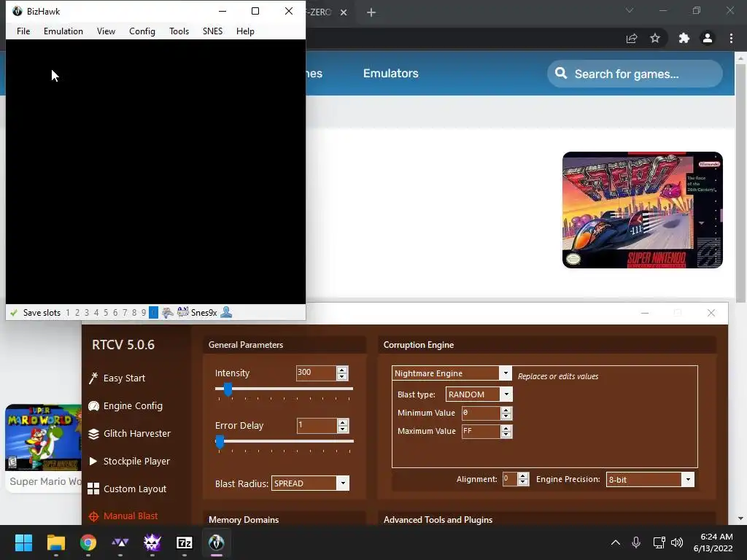Click the pig icon in BizHawk status bar
The image size is (747, 560).
point(167,312)
